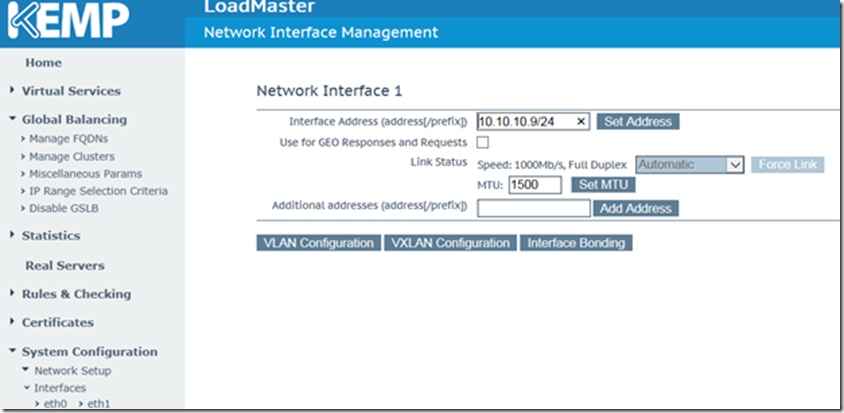
Task: Go to Home in sidebar
Action: point(44,63)
